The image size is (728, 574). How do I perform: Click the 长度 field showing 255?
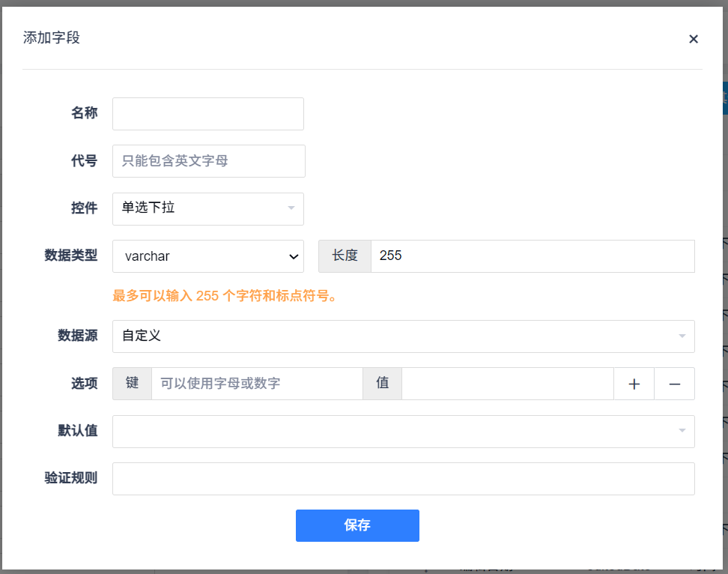pos(532,256)
